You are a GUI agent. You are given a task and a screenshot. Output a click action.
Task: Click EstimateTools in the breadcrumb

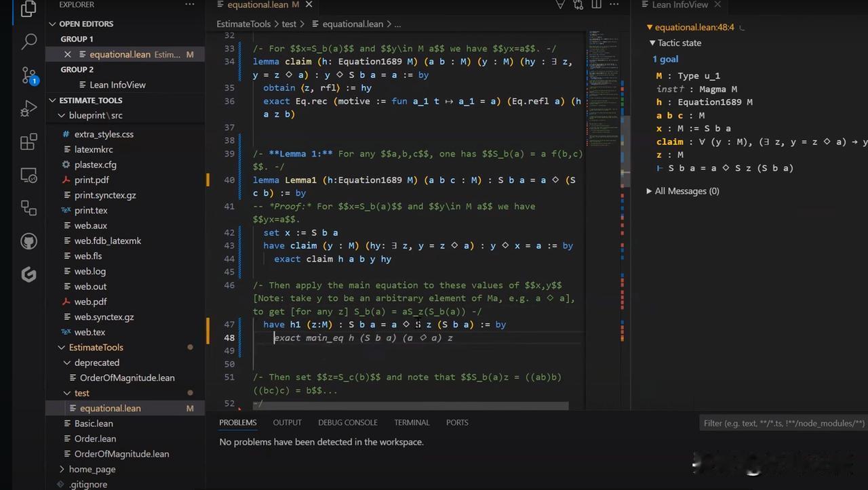243,24
